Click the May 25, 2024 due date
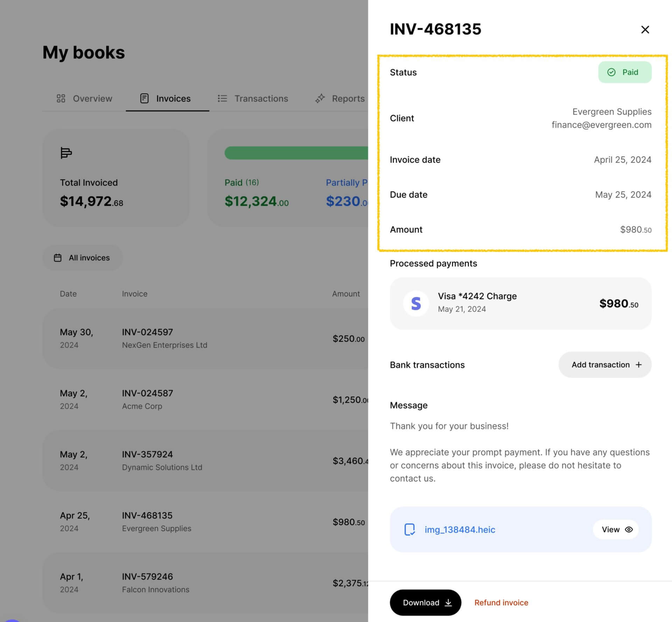Screen dimensions: 672x622 (x=623, y=195)
